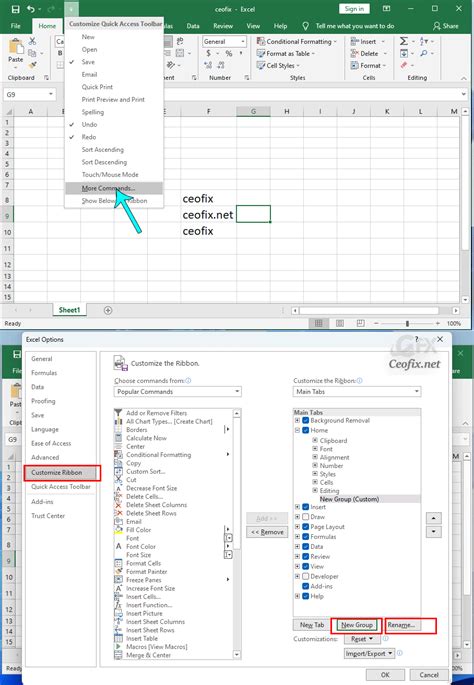The height and width of the screenshot is (685, 474).
Task: Click the Insert cells icon in the Cells group
Action: click(354, 42)
